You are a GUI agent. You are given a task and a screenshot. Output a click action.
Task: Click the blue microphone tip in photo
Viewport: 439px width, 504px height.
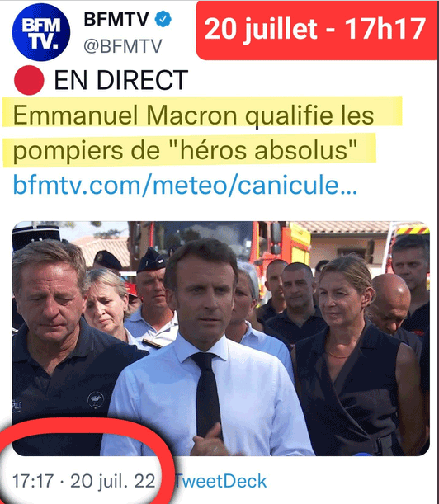click(x=362, y=454)
